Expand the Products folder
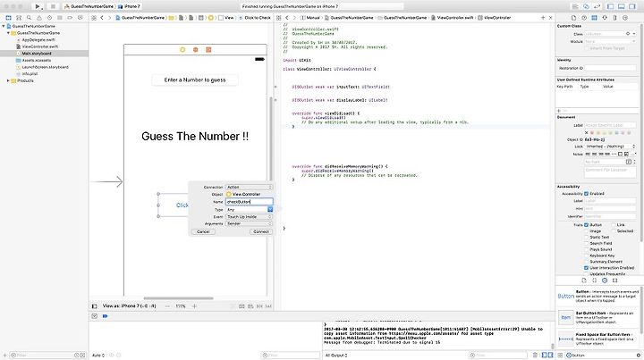Screen dimensions: 644x360 pyautogui.click(x=8, y=80)
